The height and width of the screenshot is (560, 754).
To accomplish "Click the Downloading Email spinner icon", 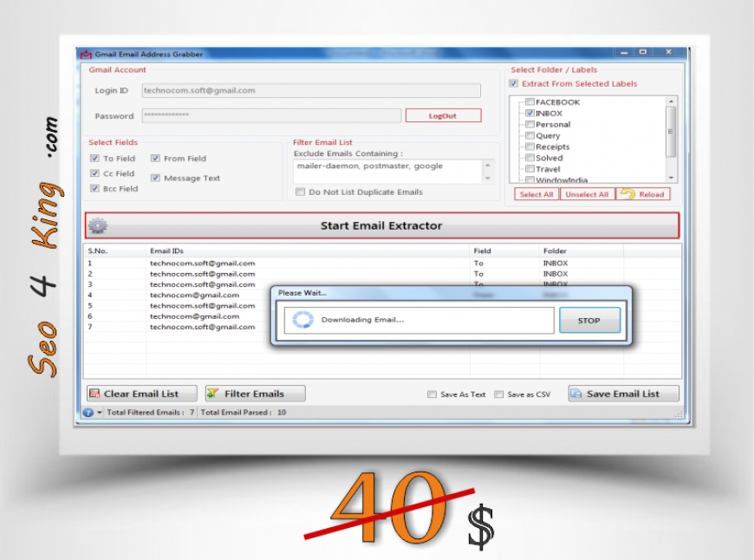I will 303,320.
